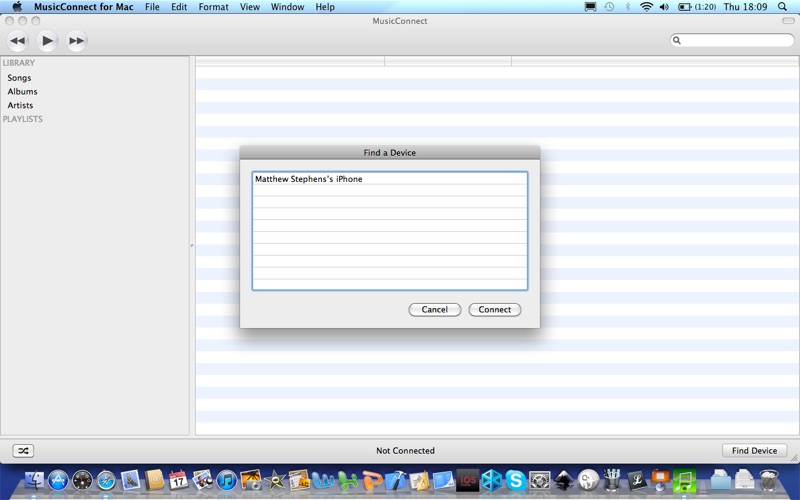
Task: Click the rewind playback button
Action: [x=17, y=41]
